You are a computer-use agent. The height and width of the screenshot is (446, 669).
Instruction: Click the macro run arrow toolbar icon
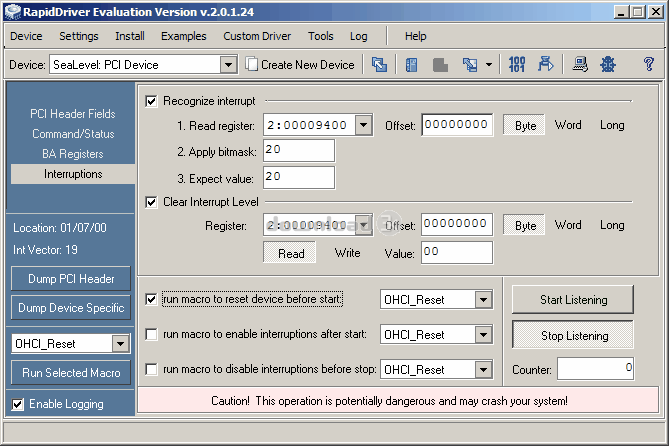(546, 65)
